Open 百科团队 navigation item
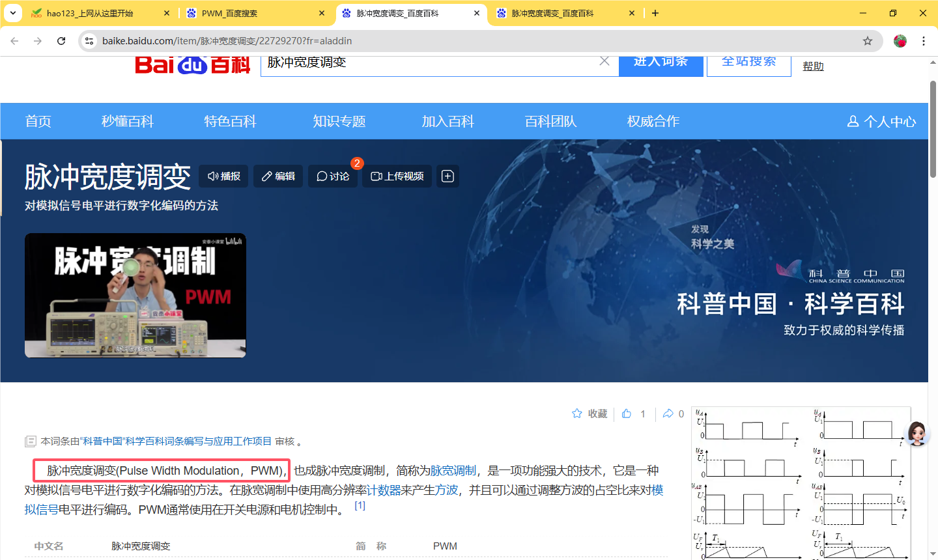Screen dimensions: 938x560 coord(551,121)
